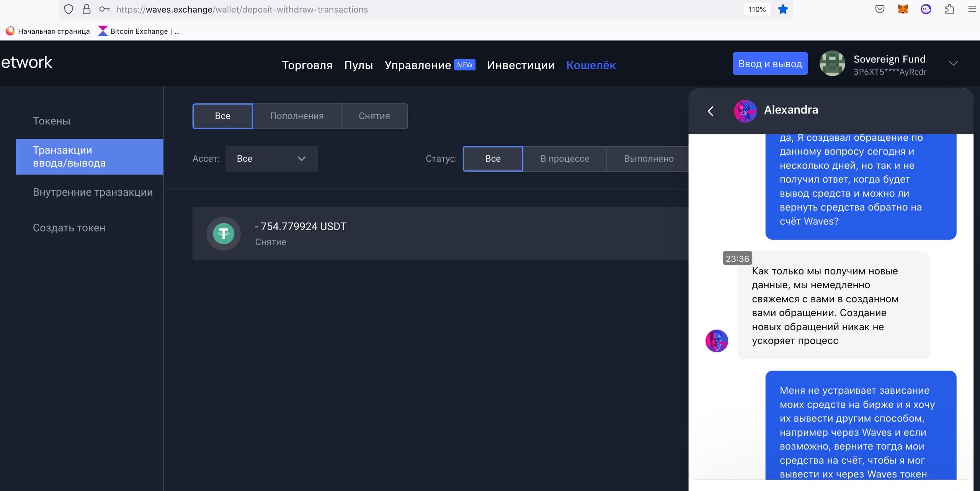
Task: Filter status by В процессе
Action: (564, 159)
